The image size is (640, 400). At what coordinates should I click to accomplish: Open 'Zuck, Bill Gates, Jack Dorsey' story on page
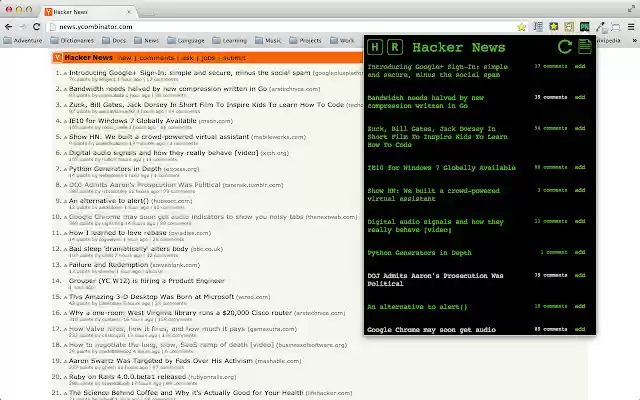[x=207, y=105]
